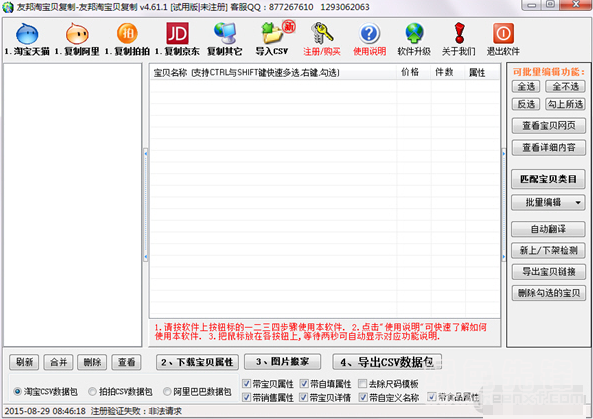Click the 查看 button

(x=126, y=362)
